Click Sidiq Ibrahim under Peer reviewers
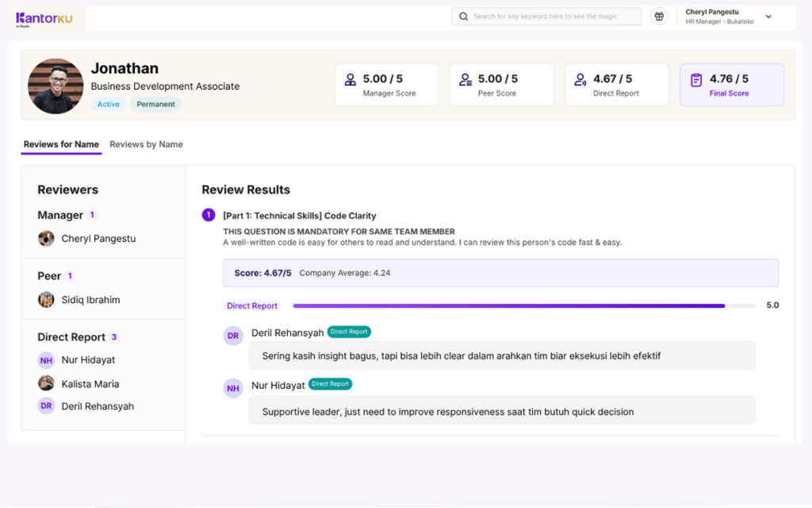 click(x=88, y=300)
